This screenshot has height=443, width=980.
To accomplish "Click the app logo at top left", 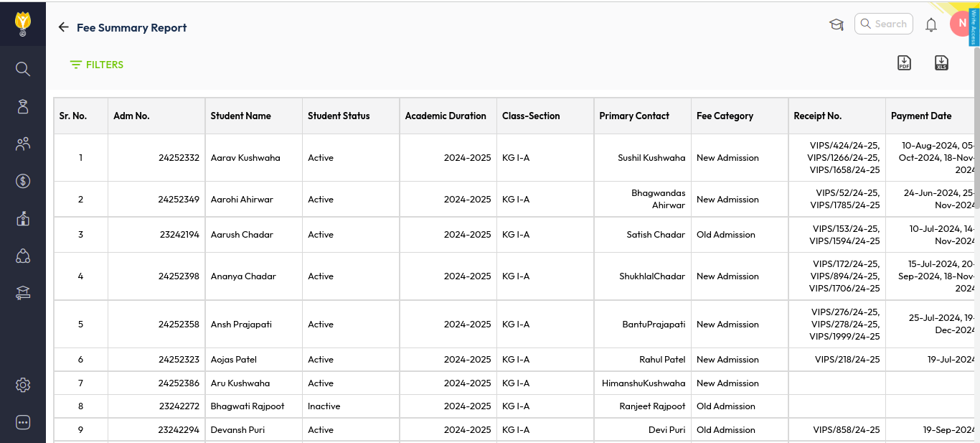I will tap(23, 24).
